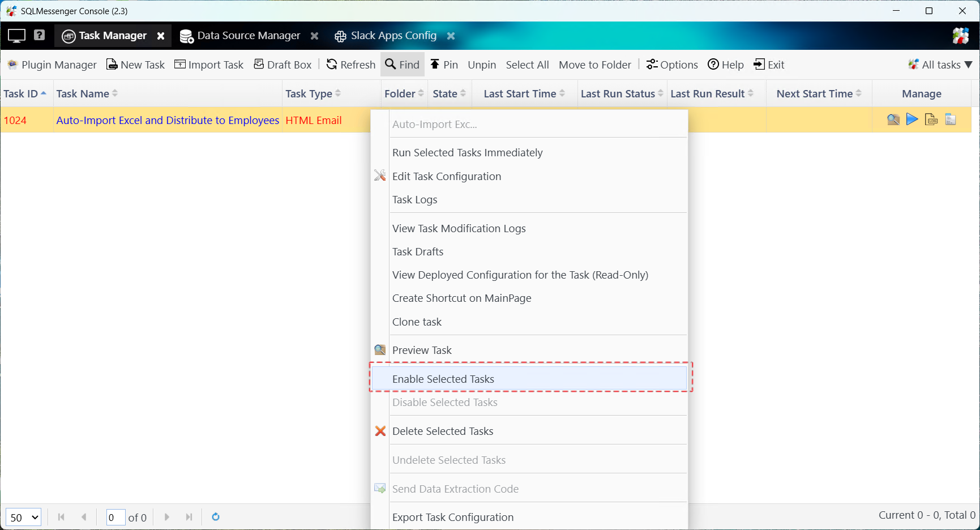980x530 pixels.
Task: Click the reload icon in the pagination bar
Action: tap(216, 517)
